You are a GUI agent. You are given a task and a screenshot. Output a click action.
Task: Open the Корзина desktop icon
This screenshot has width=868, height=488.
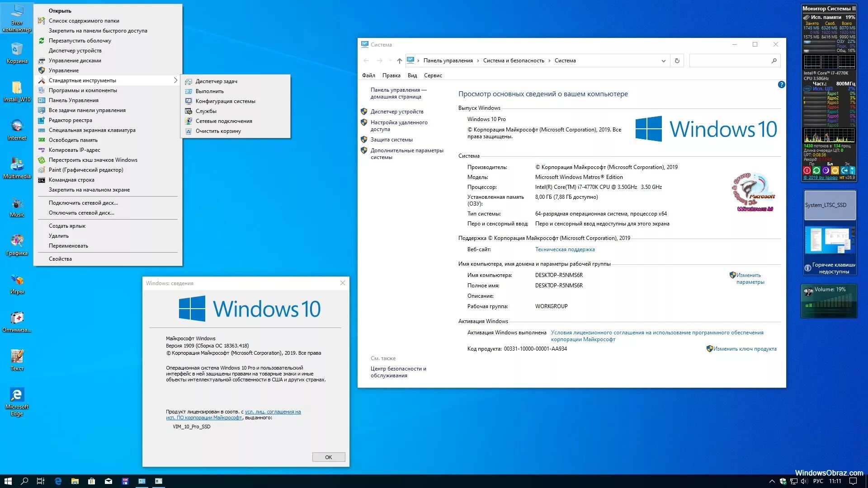[x=17, y=53]
